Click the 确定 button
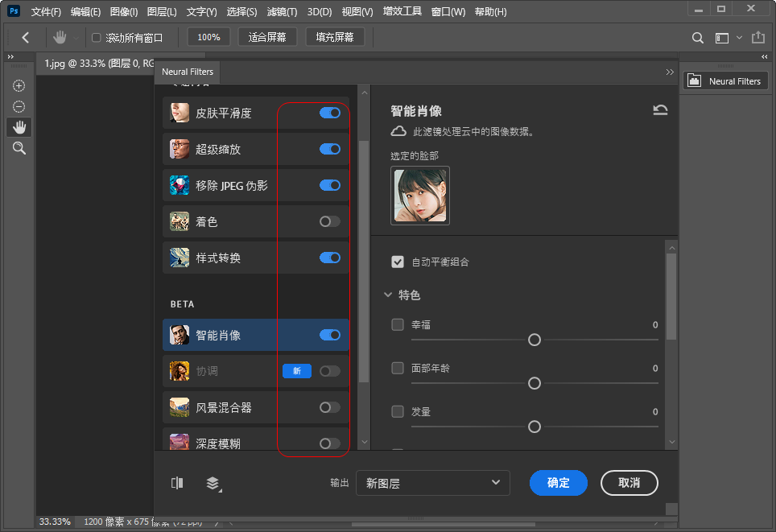This screenshot has height=532, width=776. click(x=558, y=482)
